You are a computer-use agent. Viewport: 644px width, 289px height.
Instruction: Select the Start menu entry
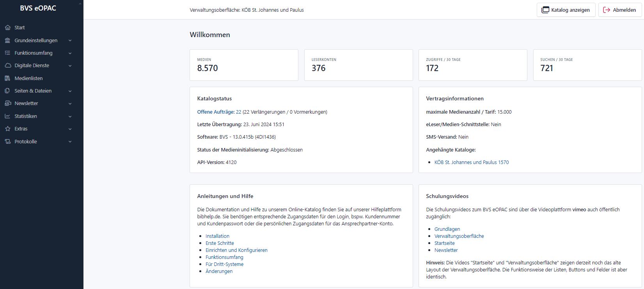(x=20, y=28)
